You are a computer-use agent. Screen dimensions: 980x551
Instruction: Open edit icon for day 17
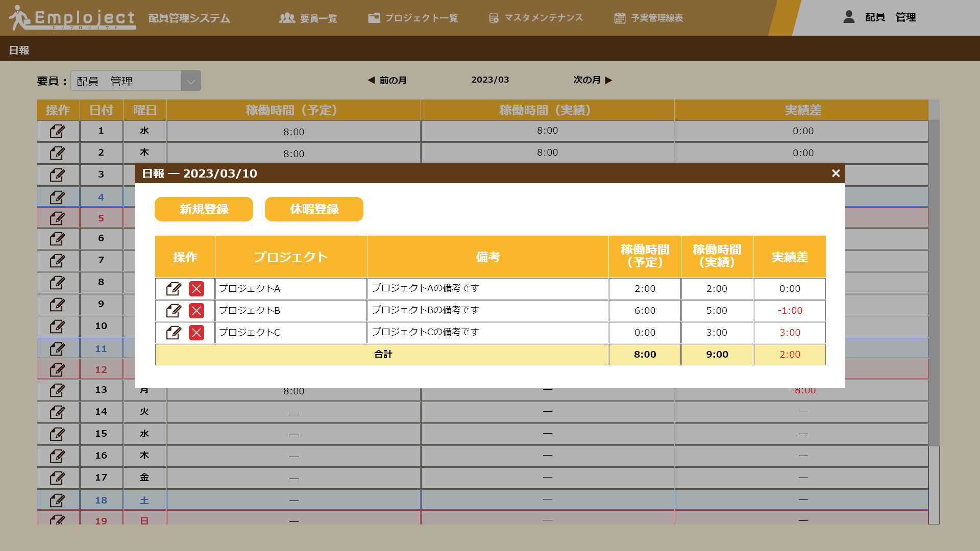pos(58,478)
